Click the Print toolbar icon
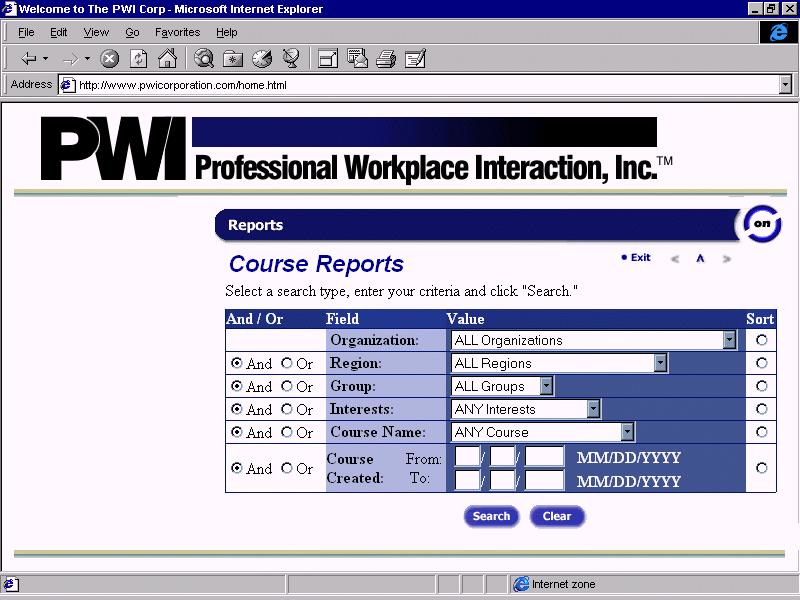This screenshot has width=800, height=600. click(x=386, y=59)
